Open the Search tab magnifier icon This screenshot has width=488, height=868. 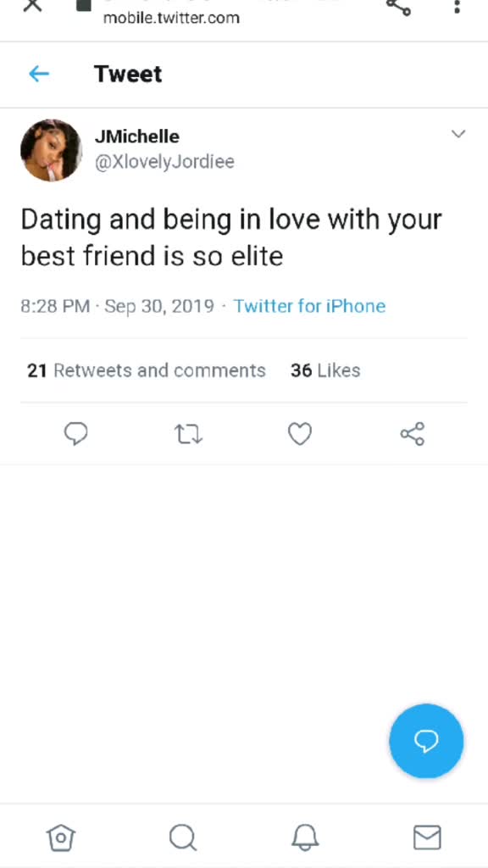(x=183, y=837)
